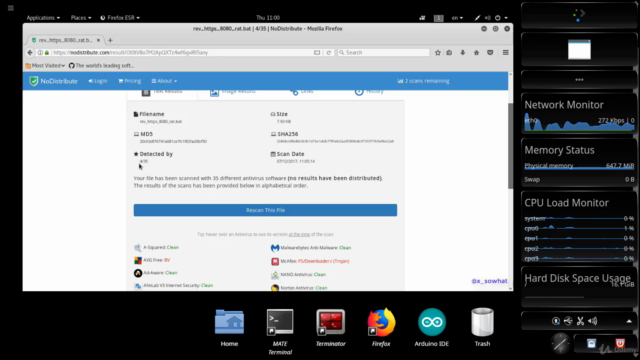Select the rev_https_8080_rat.b browser tab
This screenshot has height=360, width=640.
65,40
